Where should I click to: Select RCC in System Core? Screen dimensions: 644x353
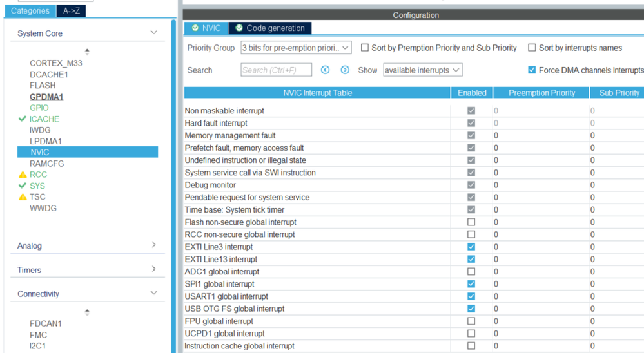coord(38,175)
